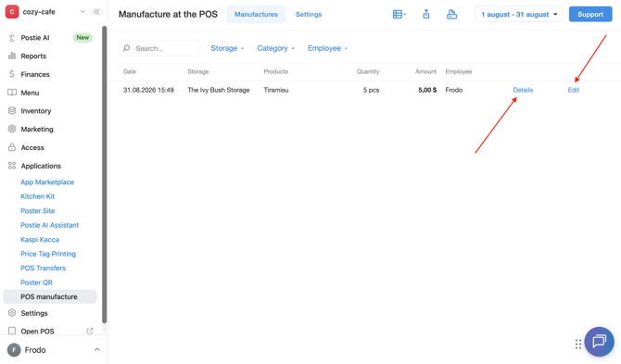Open the table columns layout icon
The image size is (621, 364).
click(x=399, y=14)
